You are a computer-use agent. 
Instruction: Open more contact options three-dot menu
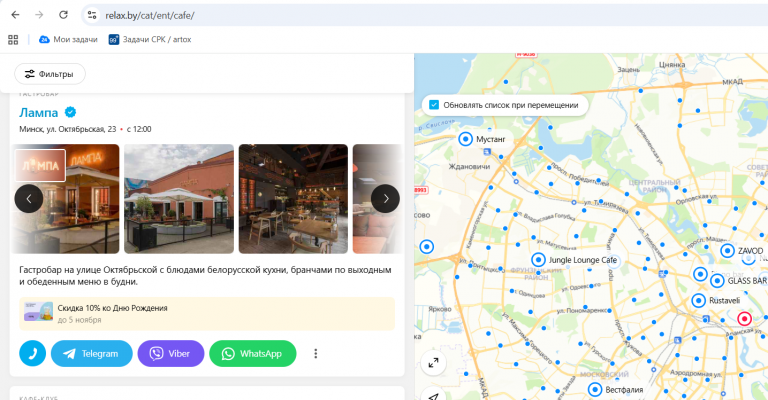coord(315,353)
